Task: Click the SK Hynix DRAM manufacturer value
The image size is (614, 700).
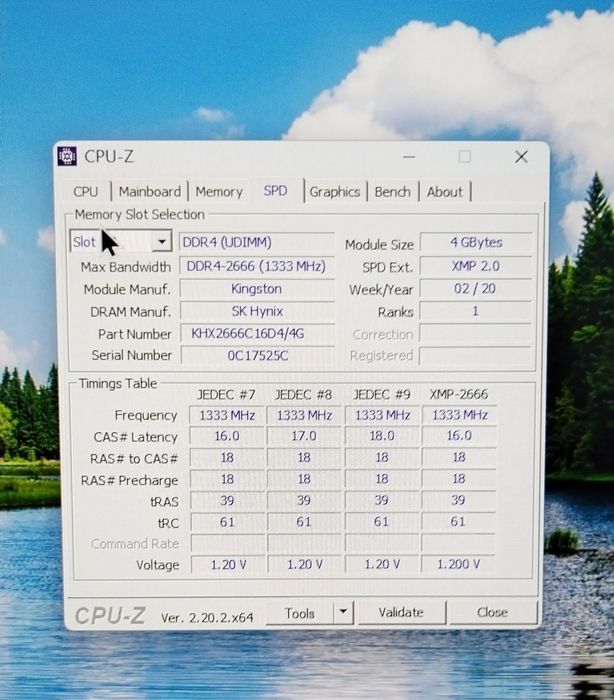Action: tap(257, 311)
